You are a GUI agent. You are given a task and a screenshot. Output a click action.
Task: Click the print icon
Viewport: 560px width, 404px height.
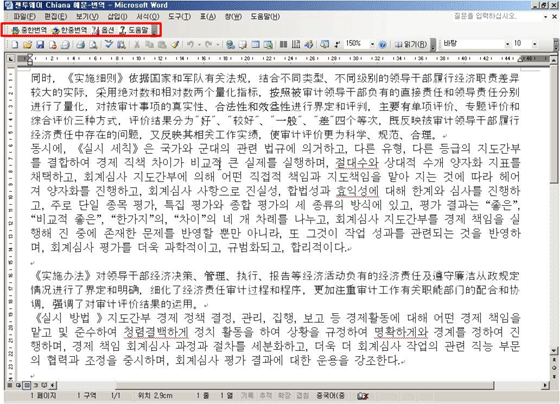pyautogui.click(x=81, y=45)
